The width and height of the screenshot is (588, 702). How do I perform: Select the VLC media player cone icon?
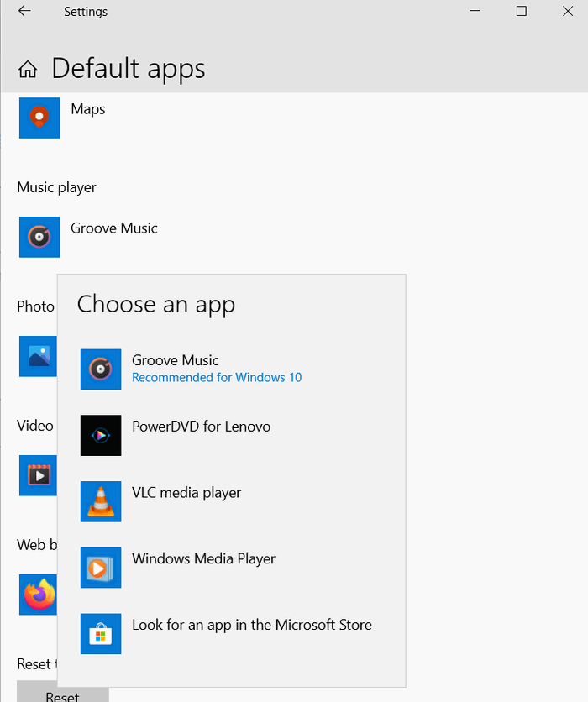[x=101, y=501]
